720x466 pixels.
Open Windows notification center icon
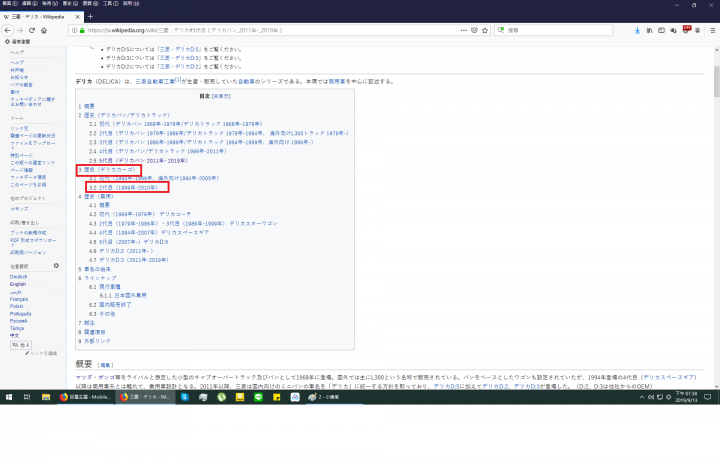(708, 397)
